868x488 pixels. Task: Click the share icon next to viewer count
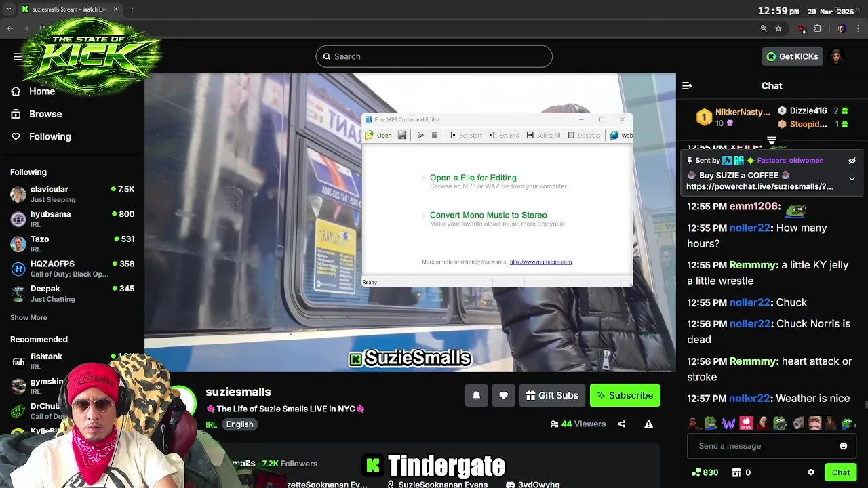tap(622, 424)
